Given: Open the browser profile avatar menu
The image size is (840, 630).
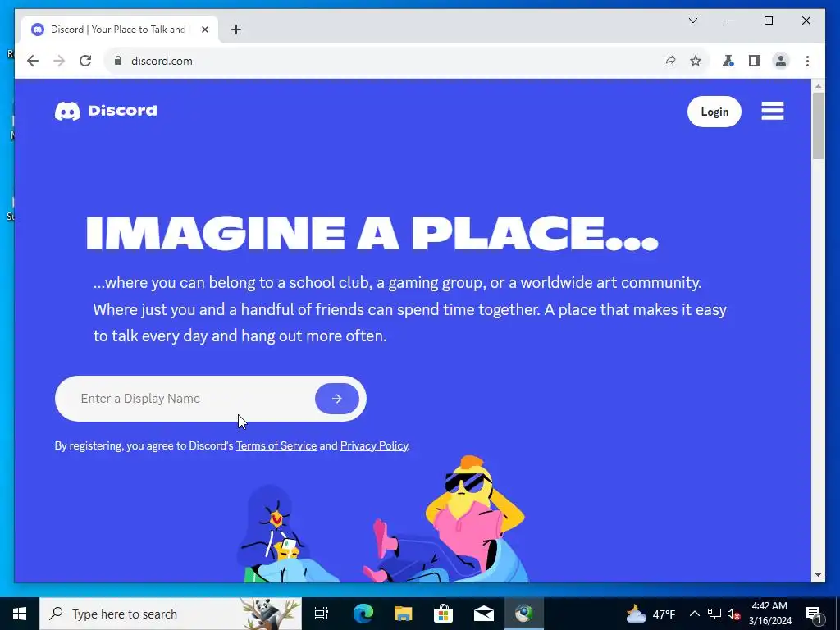Looking at the screenshot, I should point(781,61).
